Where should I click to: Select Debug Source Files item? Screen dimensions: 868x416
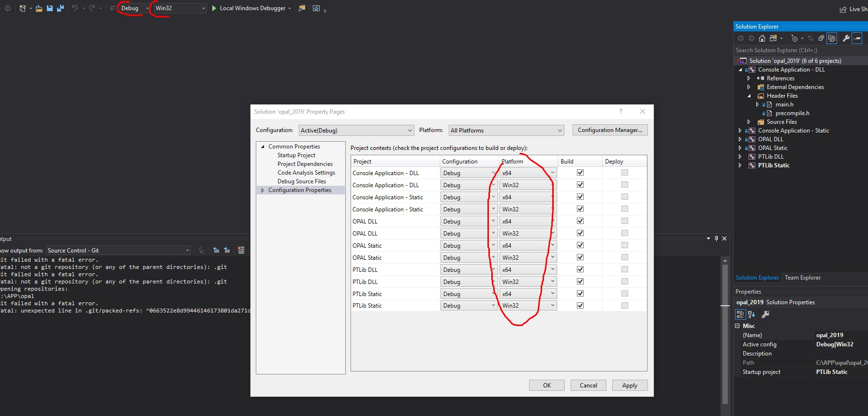pos(302,181)
